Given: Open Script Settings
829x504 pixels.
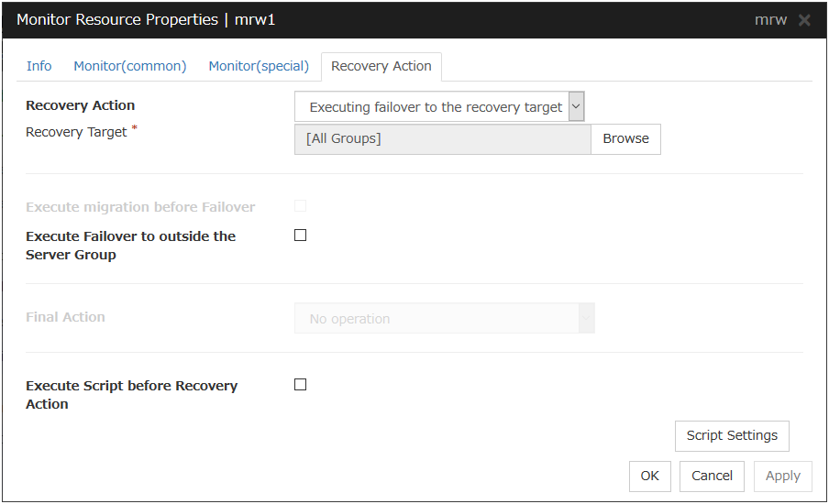Looking at the screenshot, I should (x=732, y=435).
